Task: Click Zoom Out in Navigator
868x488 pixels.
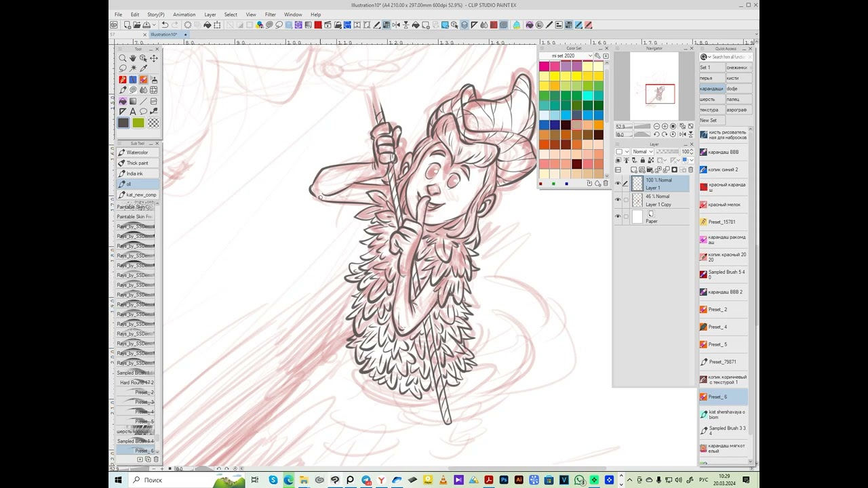Action: click(656, 127)
